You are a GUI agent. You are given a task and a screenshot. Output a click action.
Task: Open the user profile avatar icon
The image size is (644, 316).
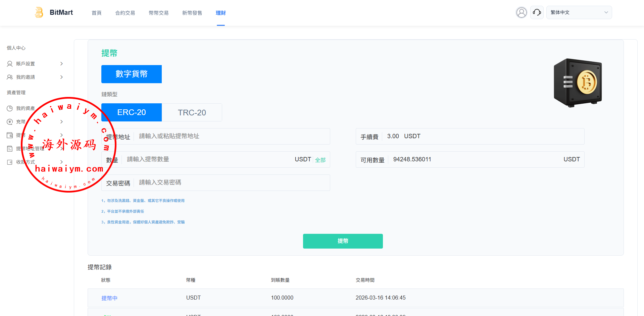click(x=521, y=12)
